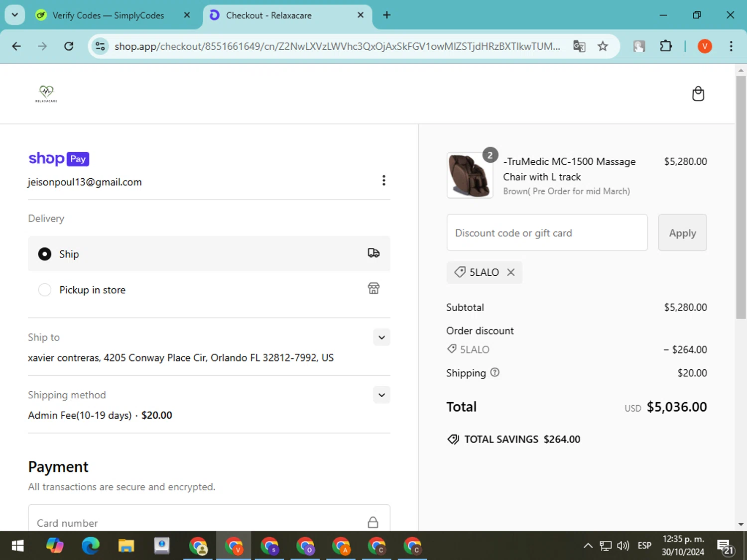Image resolution: width=747 pixels, height=560 pixels.
Task: Close the Verify Codes — SimplyCodes tab
Action: (187, 15)
